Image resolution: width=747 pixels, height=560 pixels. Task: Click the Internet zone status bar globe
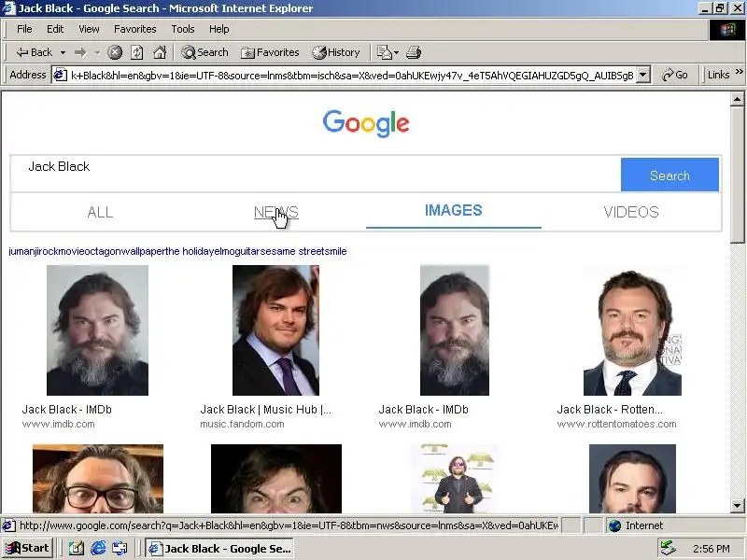click(x=615, y=525)
